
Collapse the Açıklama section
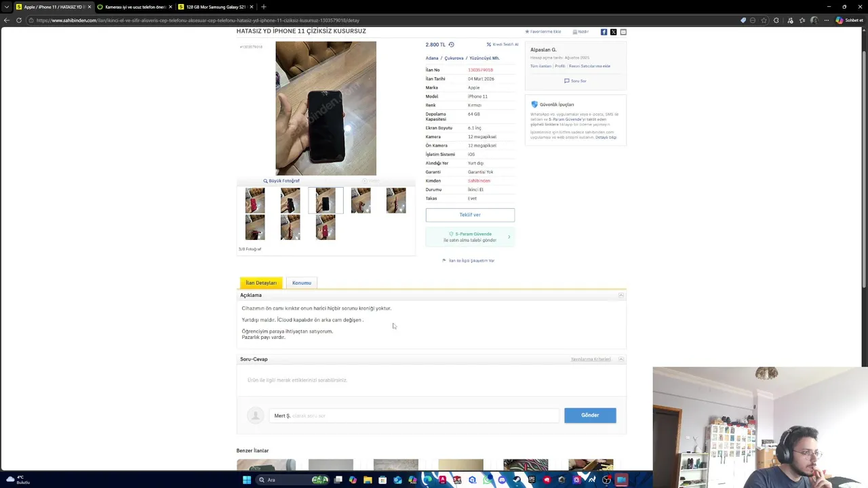click(x=621, y=296)
